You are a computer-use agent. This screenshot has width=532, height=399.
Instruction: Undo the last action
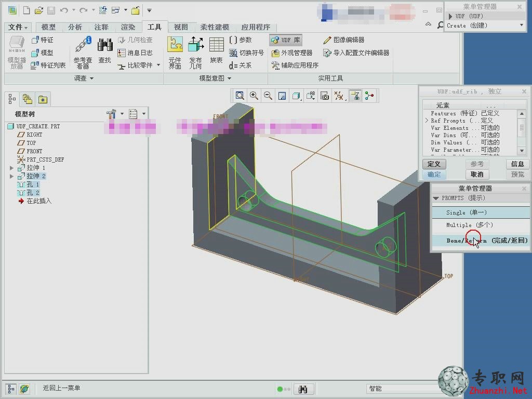coord(64,10)
